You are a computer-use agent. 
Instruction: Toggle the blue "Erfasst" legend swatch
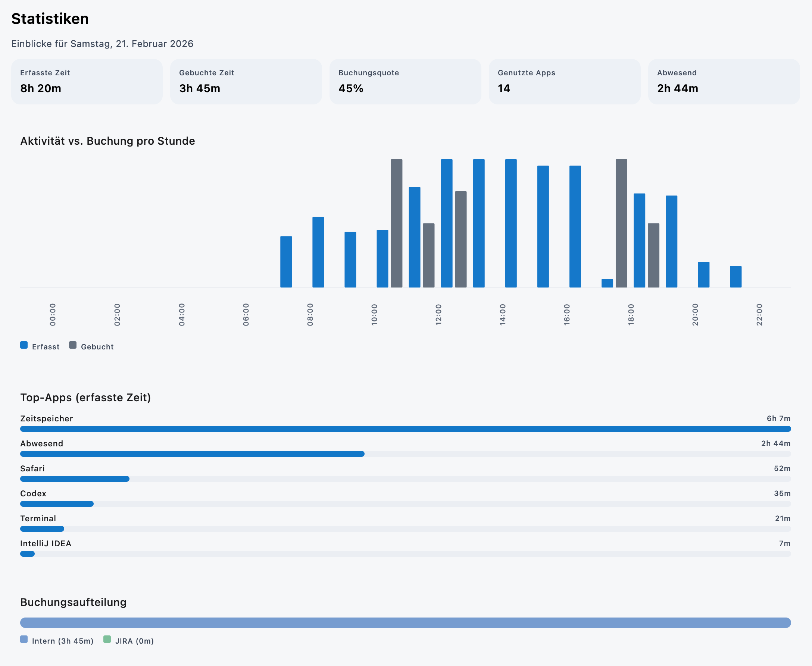click(24, 345)
